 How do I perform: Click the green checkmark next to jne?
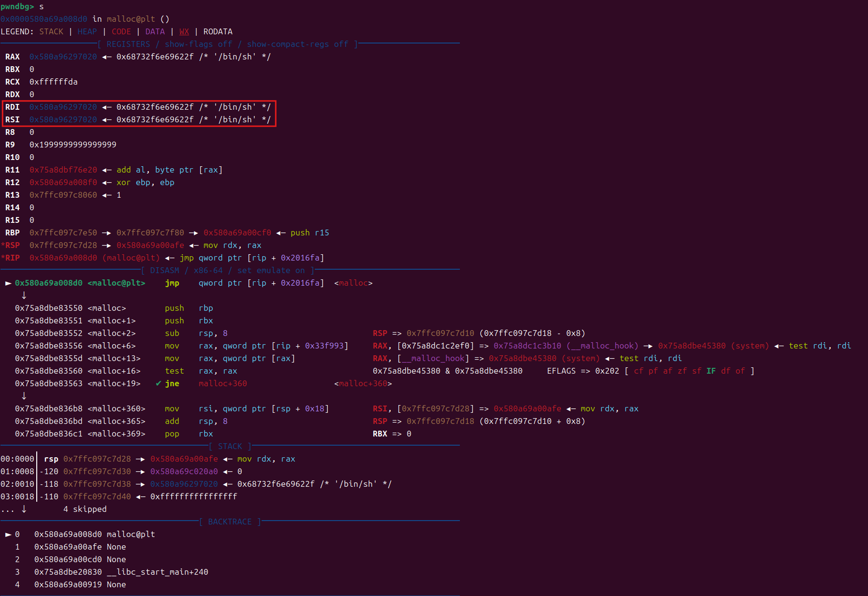point(158,383)
